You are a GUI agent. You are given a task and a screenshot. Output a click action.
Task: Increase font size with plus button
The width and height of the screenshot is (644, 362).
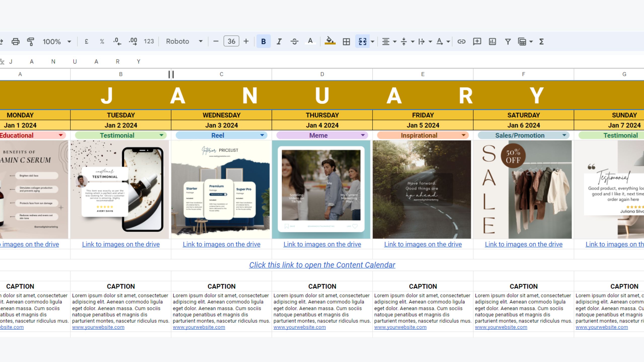(246, 41)
